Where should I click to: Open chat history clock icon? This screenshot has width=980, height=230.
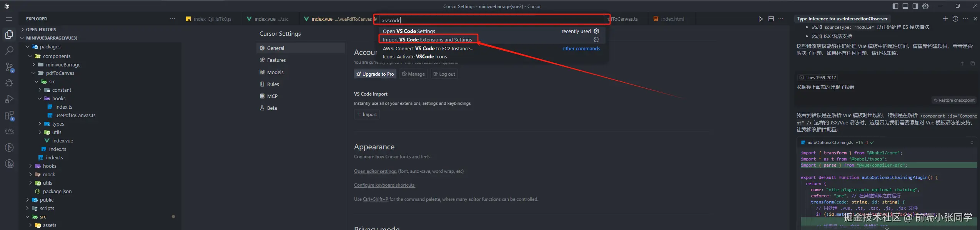(955, 19)
